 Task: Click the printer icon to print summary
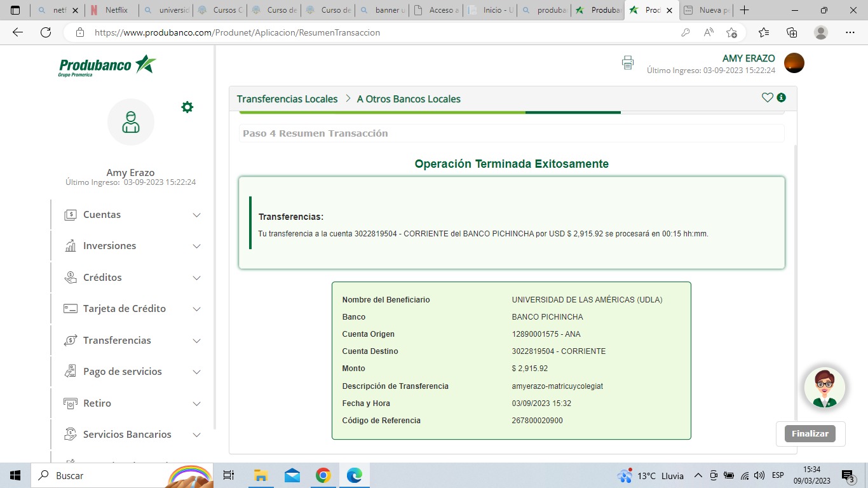click(628, 62)
